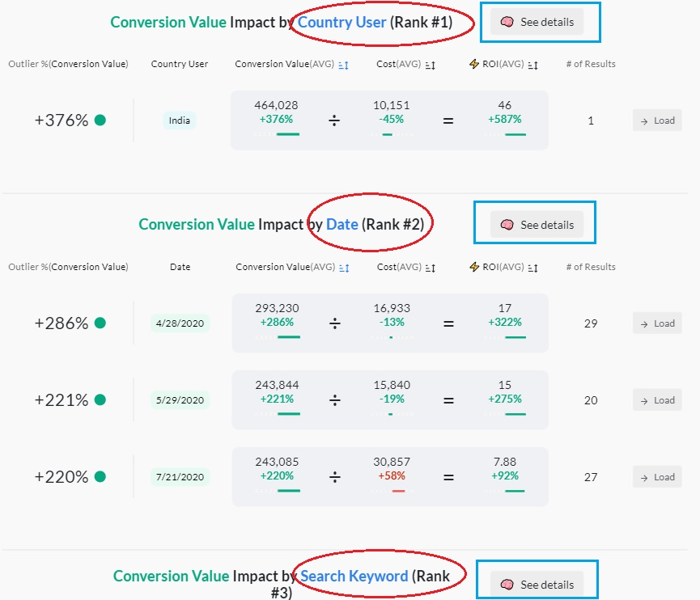Viewport: 700px width, 600px height.
Task: Click the brain icon on Rank #1 See details button
Action: (508, 23)
